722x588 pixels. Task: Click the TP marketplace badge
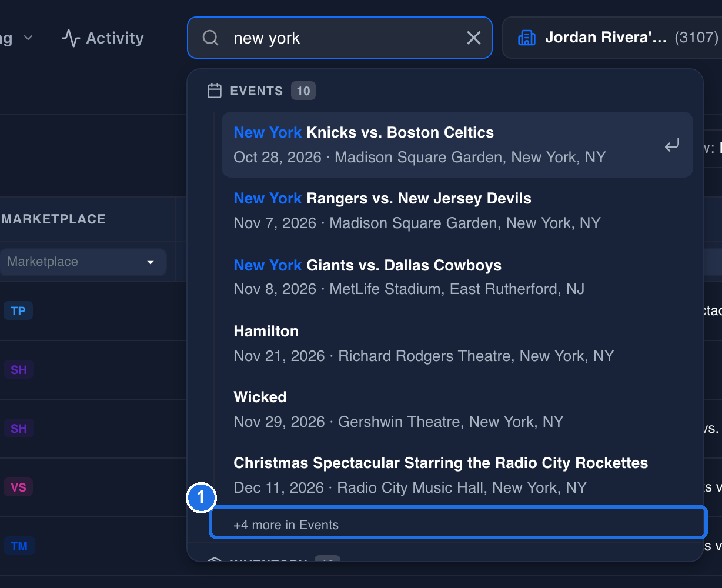[18, 310]
